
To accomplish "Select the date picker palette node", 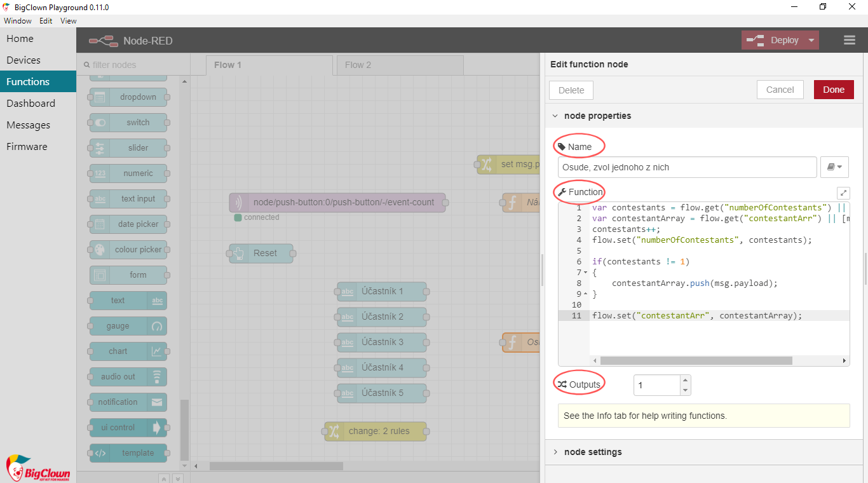I will [128, 224].
